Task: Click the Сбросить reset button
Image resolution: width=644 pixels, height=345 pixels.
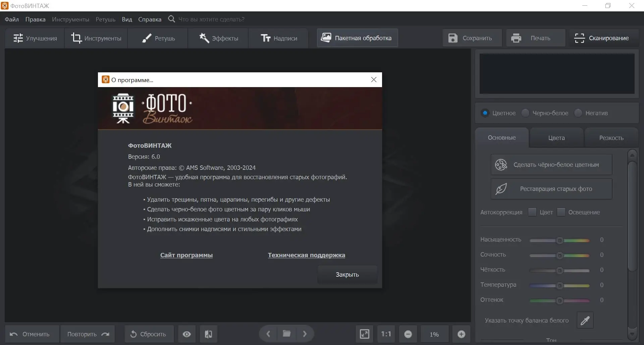Action: click(149, 334)
